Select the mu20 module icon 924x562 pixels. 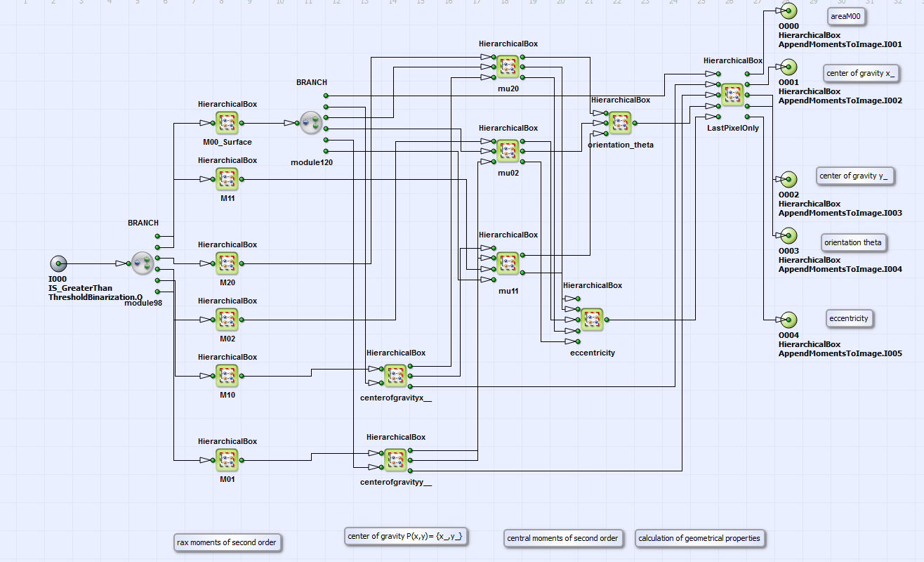508,67
